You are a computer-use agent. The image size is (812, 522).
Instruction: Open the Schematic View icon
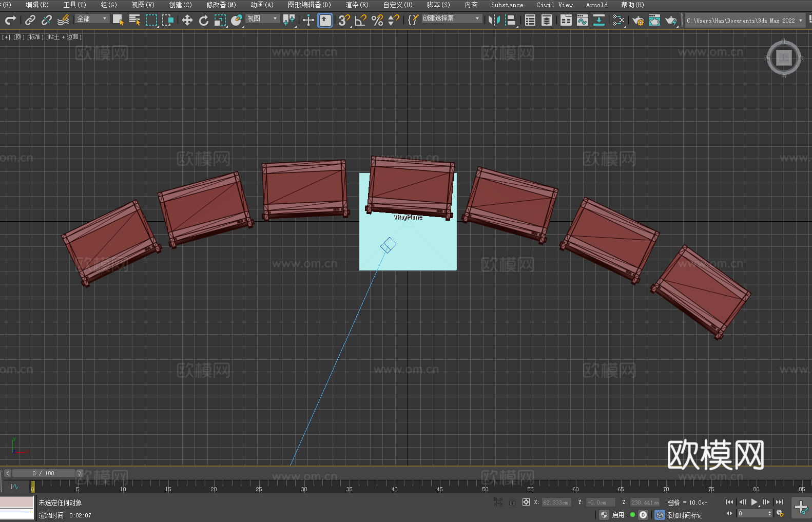(x=618, y=20)
